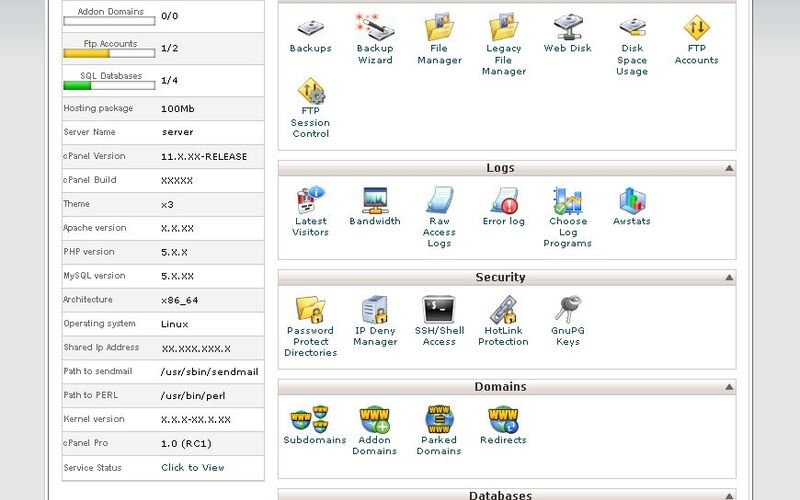Collapse the Databases section
Image resolution: width=800 pixels, height=500 pixels.
click(x=729, y=496)
